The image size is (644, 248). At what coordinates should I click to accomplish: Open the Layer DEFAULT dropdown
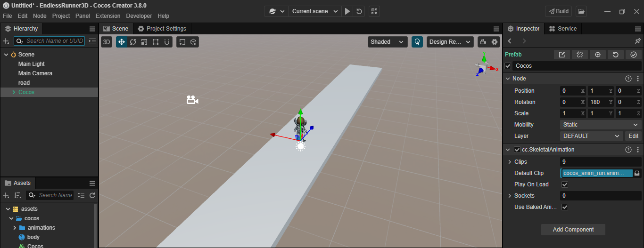point(592,136)
